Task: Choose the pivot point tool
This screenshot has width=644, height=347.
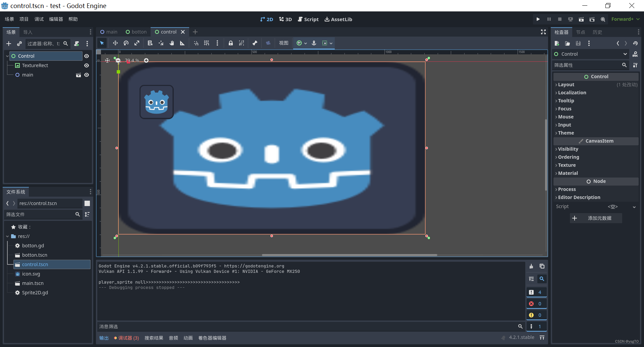Action: tap(161, 43)
